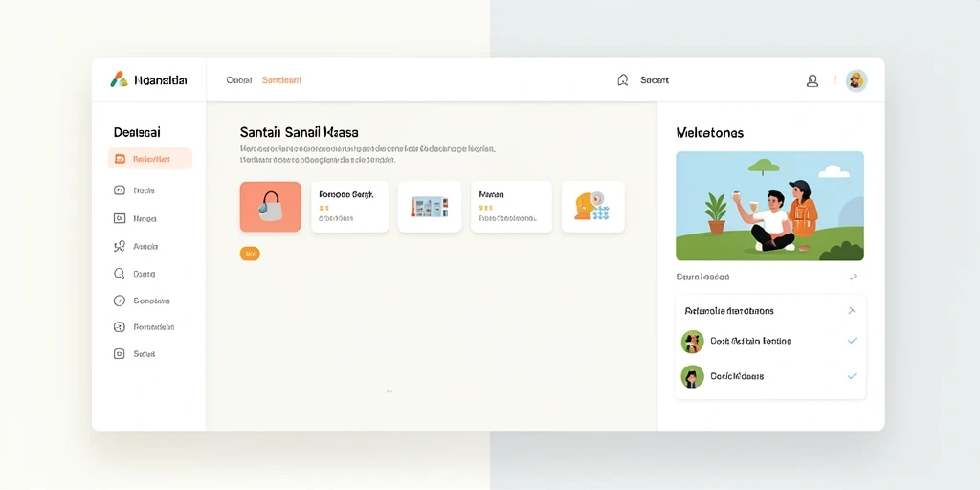980x490 pixels.
Task: Expand the chevron beside Antenolie itendtions
Action: pos(851,311)
